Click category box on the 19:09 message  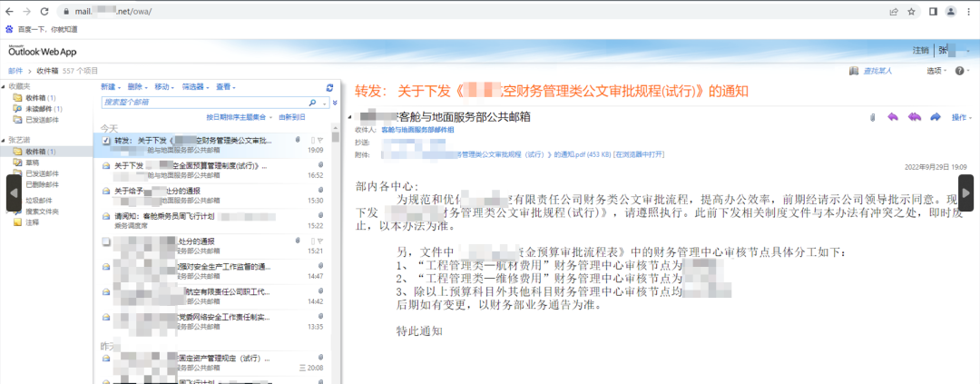[312, 140]
